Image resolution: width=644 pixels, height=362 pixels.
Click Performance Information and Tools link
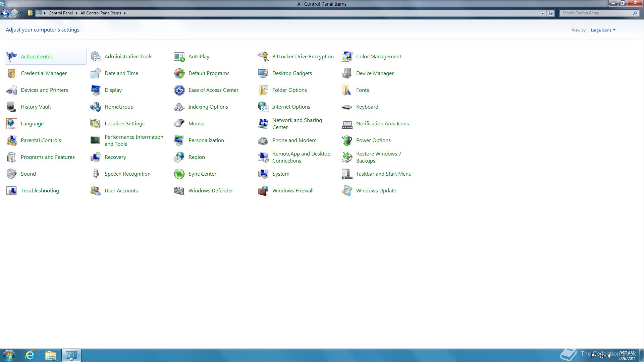134,140
